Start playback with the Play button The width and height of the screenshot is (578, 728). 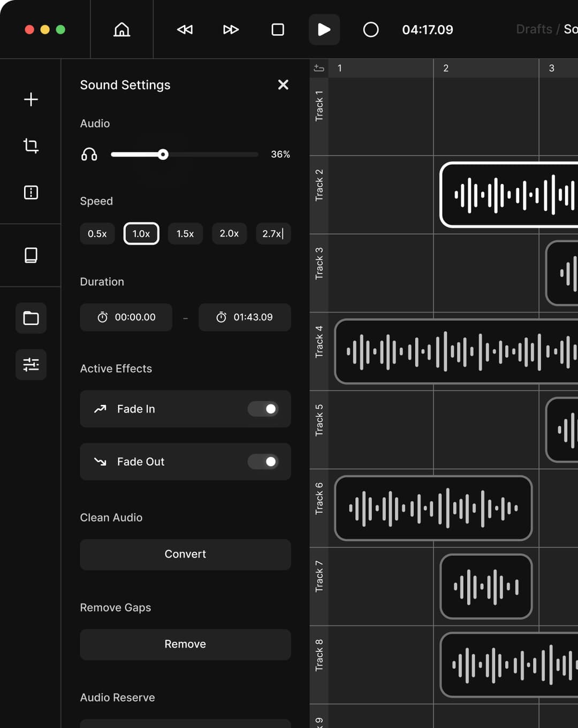(x=324, y=29)
